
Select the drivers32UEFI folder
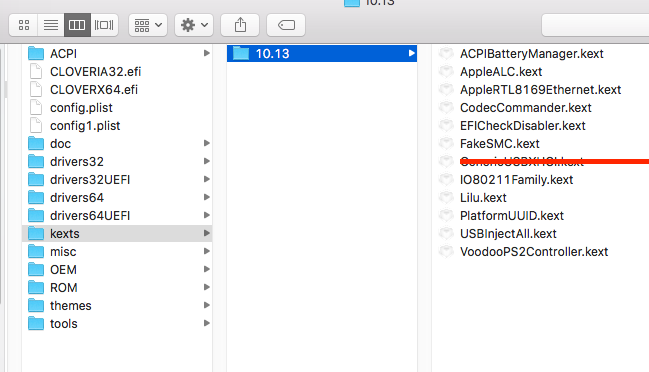click(117, 180)
